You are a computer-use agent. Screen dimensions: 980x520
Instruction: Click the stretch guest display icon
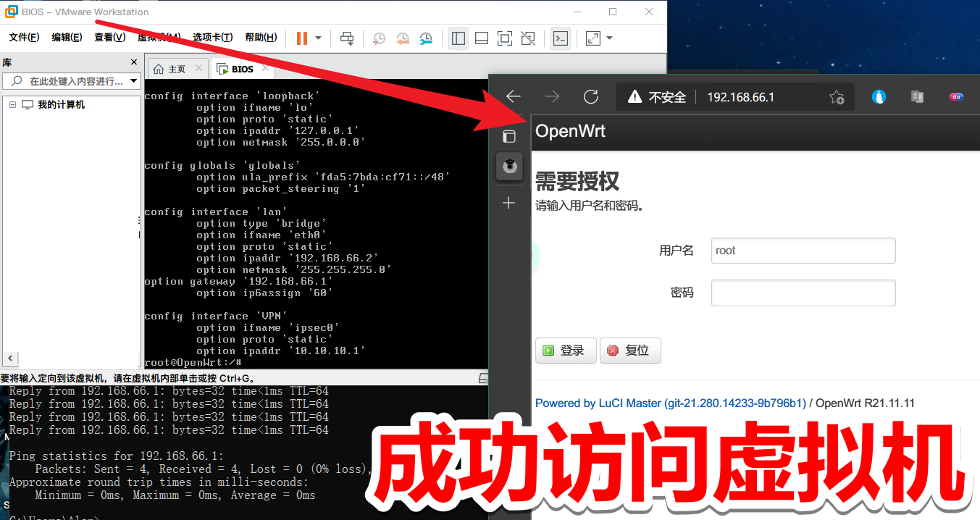[x=593, y=38]
